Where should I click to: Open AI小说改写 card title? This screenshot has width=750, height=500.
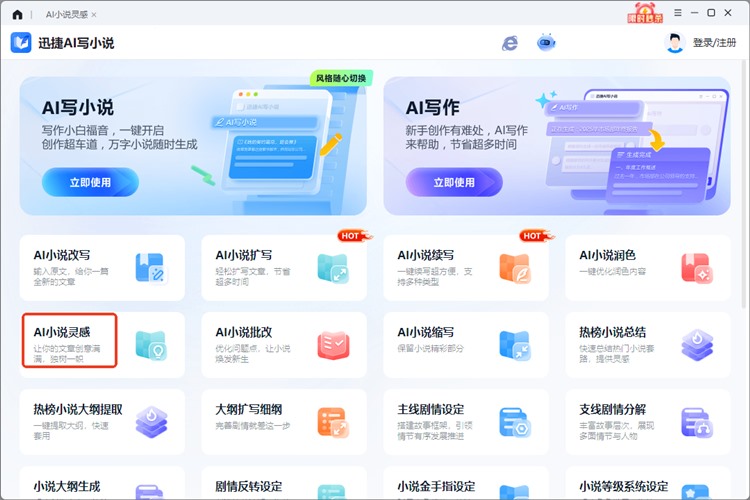point(62,255)
